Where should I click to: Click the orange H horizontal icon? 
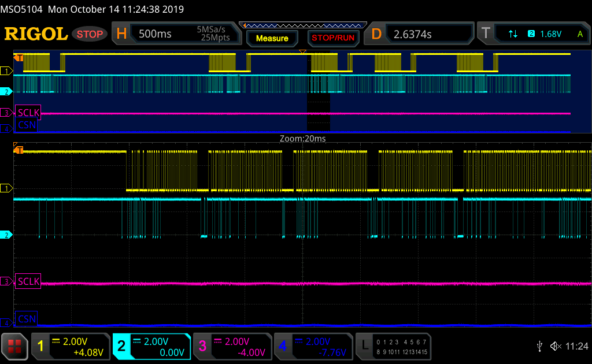pyautogui.click(x=121, y=34)
